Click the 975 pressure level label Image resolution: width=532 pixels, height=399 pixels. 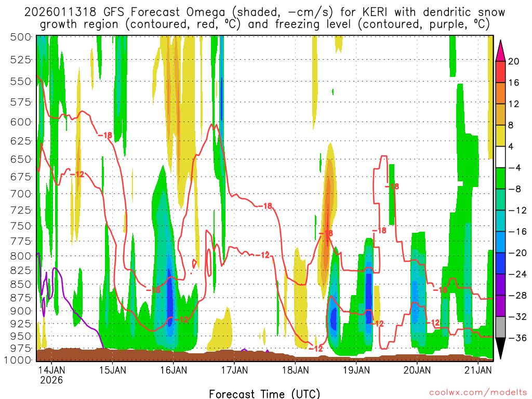point(21,349)
